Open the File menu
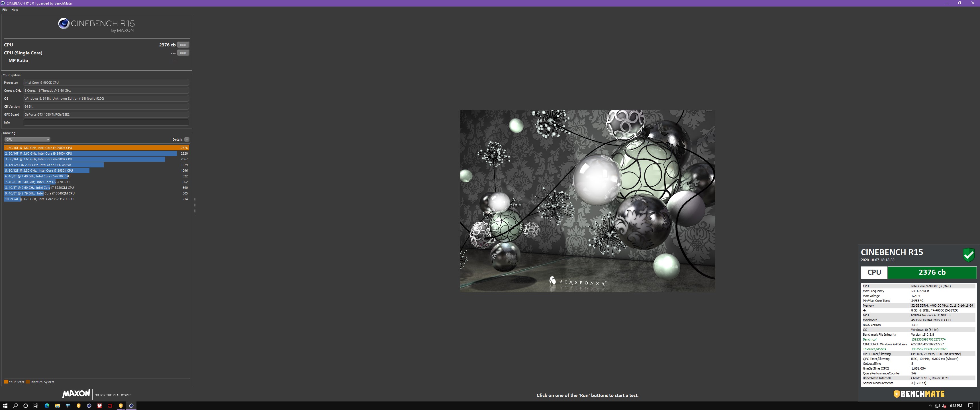This screenshot has height=410, width=980. pyautogui.click(x=5, y=10)
